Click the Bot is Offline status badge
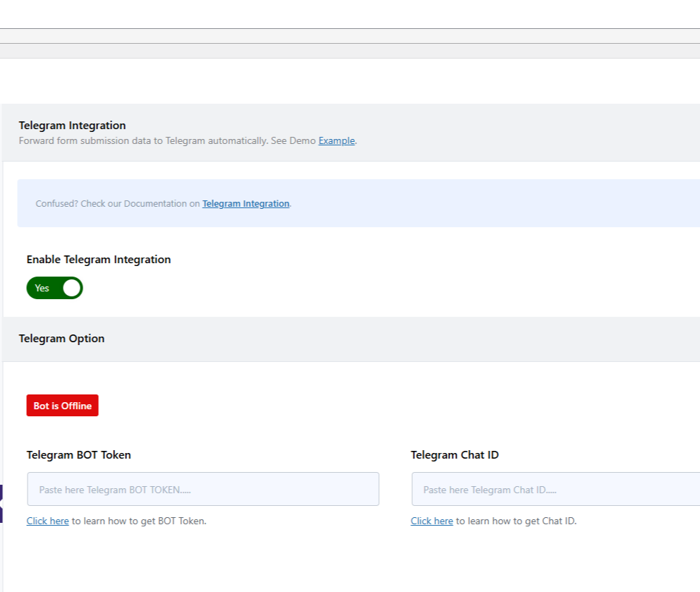 pyautogui.click(x=62, y=405)
